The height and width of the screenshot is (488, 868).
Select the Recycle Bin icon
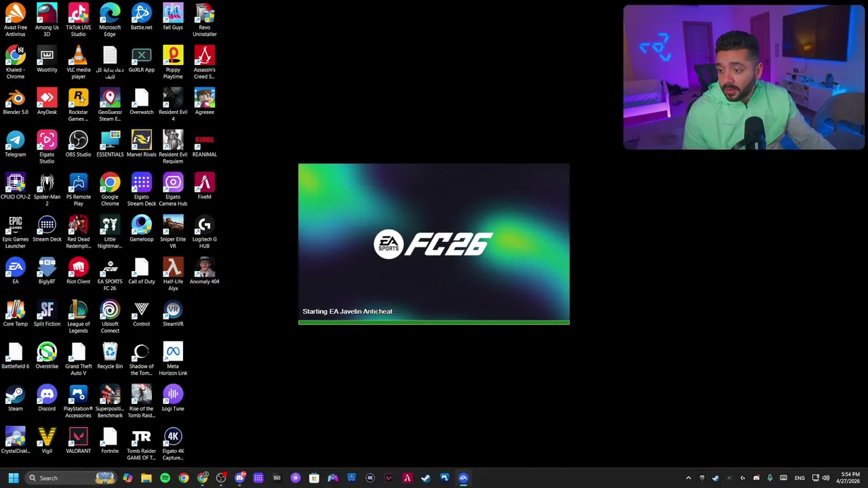110,356
